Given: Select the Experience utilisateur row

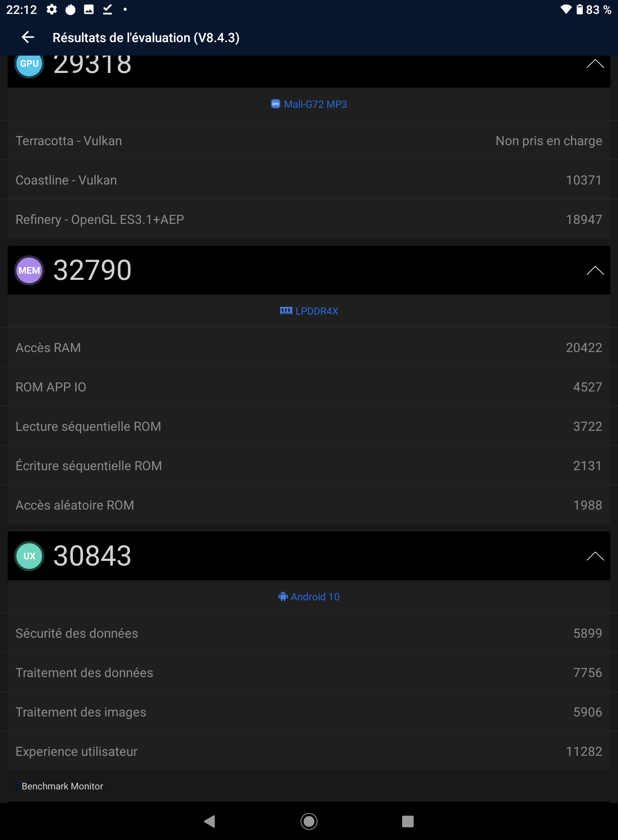Looking at the screenshot, I should pyautogui.click(x=309, y=752).
